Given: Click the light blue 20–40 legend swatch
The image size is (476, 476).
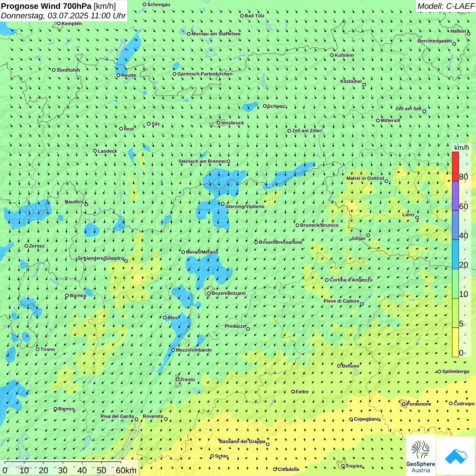Looking at the screenshot, I should point(455,255).
